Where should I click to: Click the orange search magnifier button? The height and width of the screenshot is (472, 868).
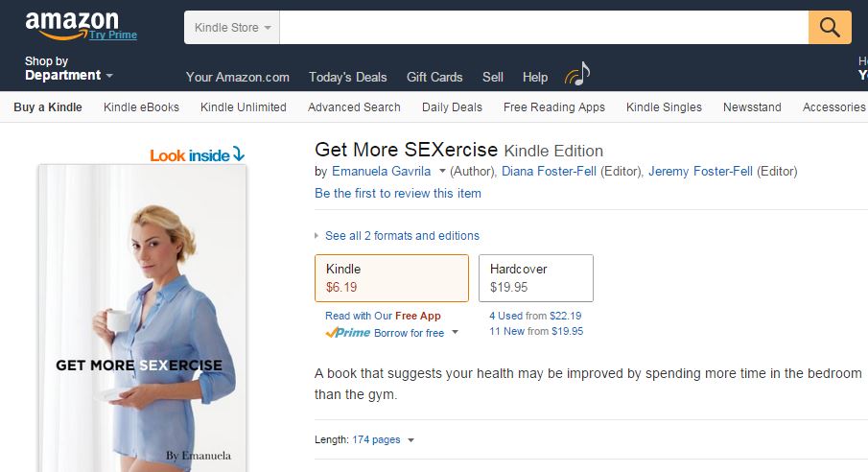830,27
